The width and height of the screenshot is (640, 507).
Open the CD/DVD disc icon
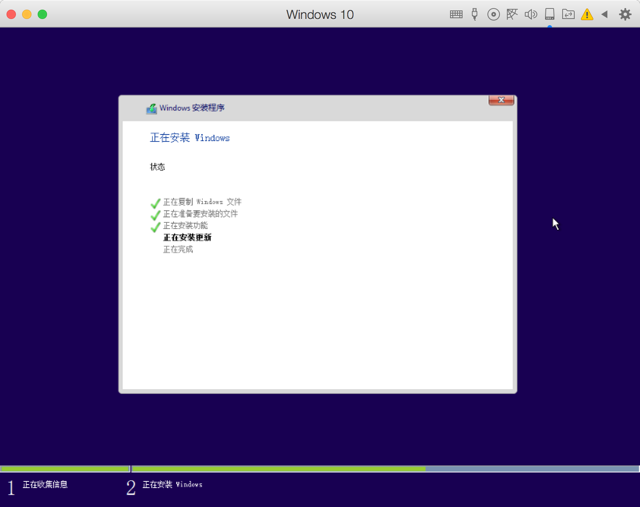point(493,15)
